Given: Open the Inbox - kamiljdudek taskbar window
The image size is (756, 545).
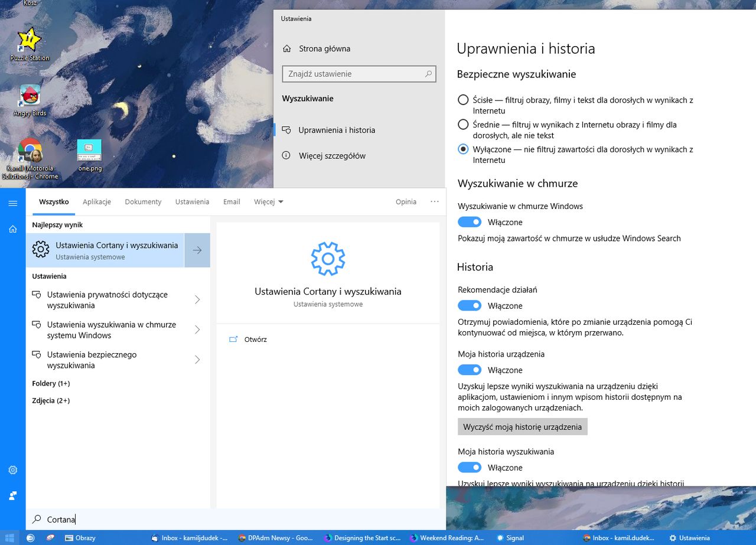Looking at the screenshot, I should coord(190,538).
